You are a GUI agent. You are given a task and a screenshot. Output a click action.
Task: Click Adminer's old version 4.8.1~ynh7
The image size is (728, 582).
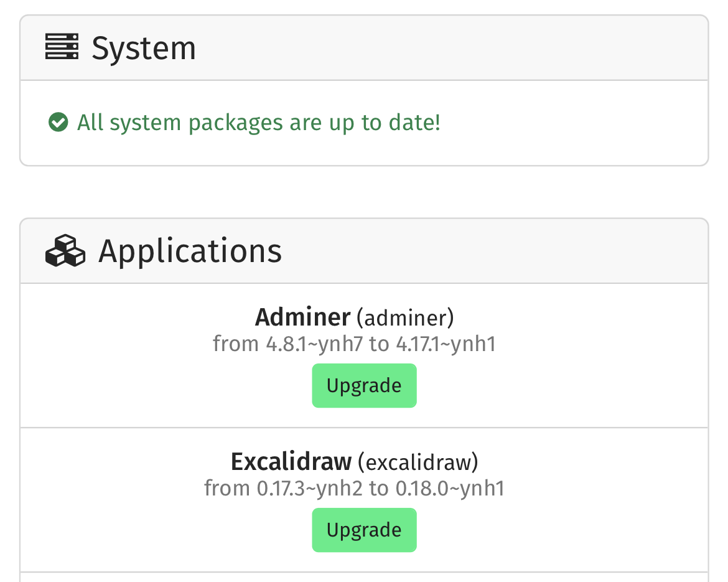click(314, 344)
